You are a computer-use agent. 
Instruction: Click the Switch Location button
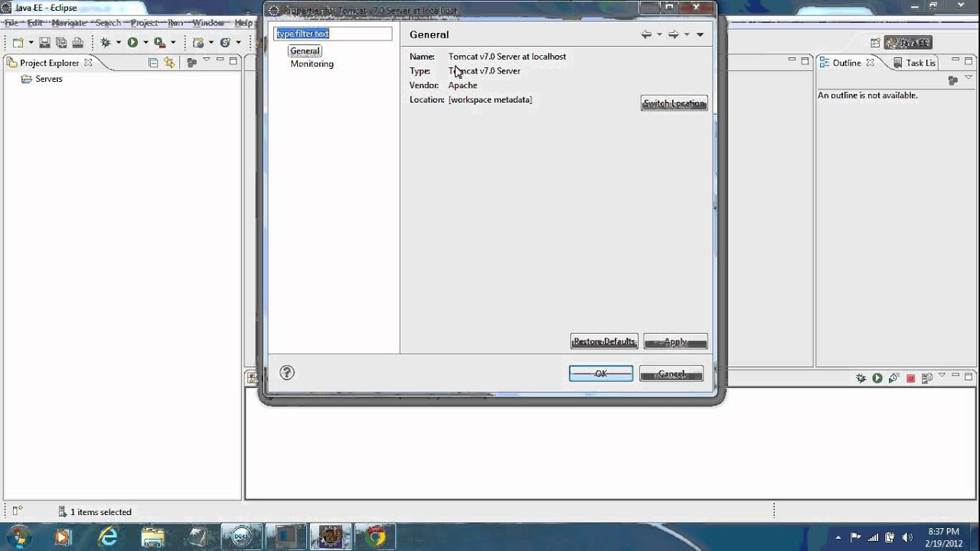[x=674, y=103]
